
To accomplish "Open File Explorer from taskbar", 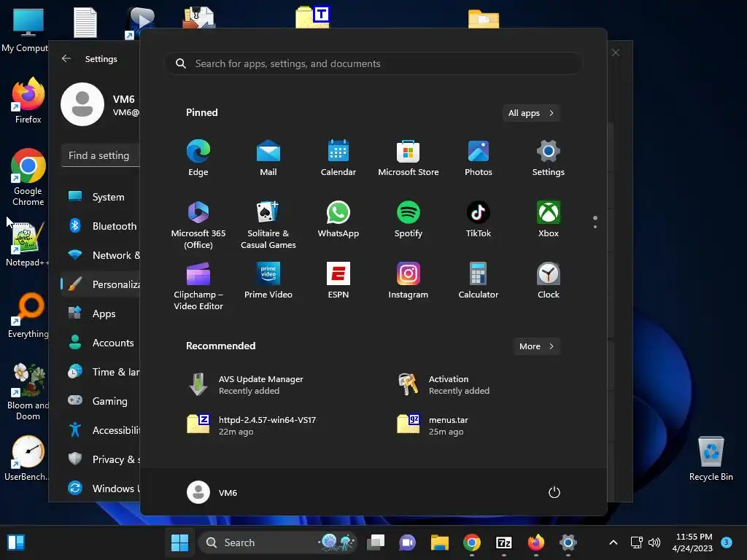I will (x=440, y=542).
